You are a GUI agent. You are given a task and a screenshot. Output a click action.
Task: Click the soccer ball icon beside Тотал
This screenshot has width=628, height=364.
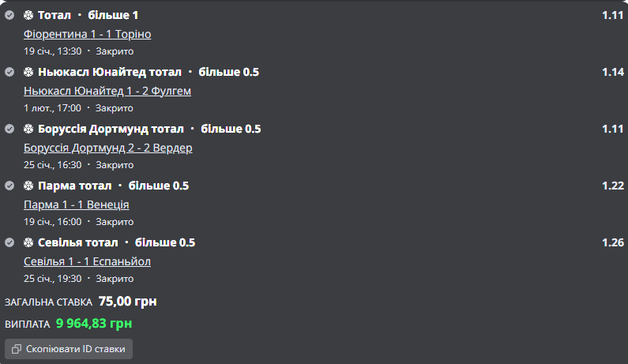pyautogui.click(x=28, y=15)
